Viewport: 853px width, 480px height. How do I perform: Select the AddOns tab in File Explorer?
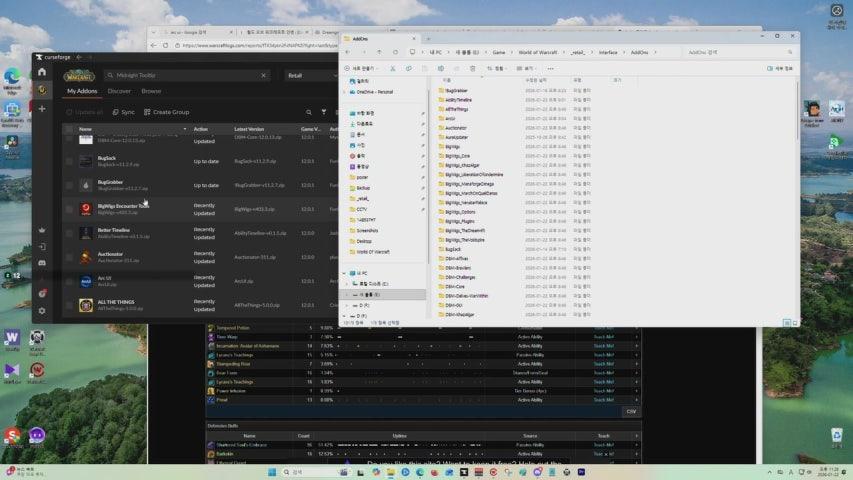click(379, 39)
